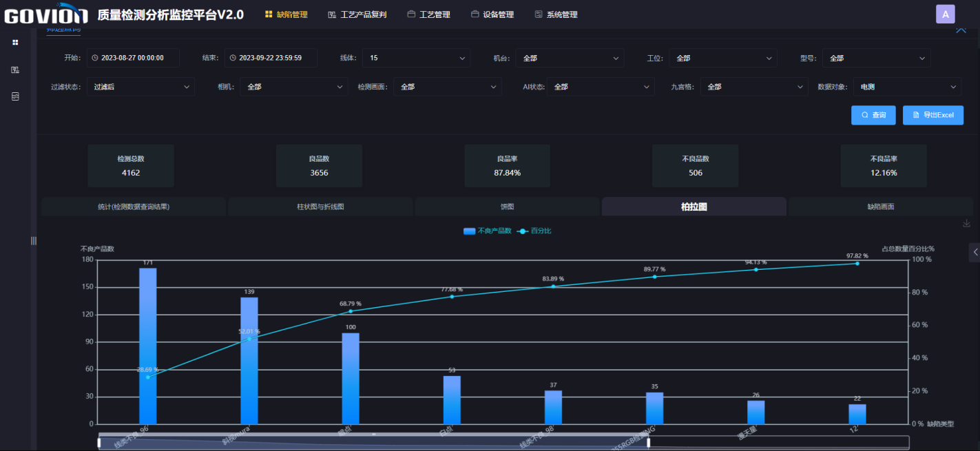
Task: Open the 线体 dropdown showing 15
Action: pyautogui.click(x=416, y=58)
